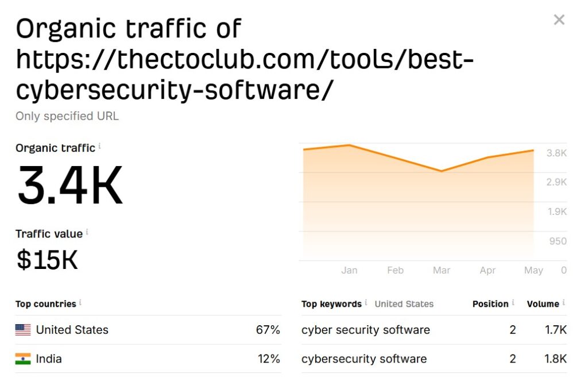Click the Apr label on chart axis
The height and width of the screenshot is (377, 588).
[488, 270]
